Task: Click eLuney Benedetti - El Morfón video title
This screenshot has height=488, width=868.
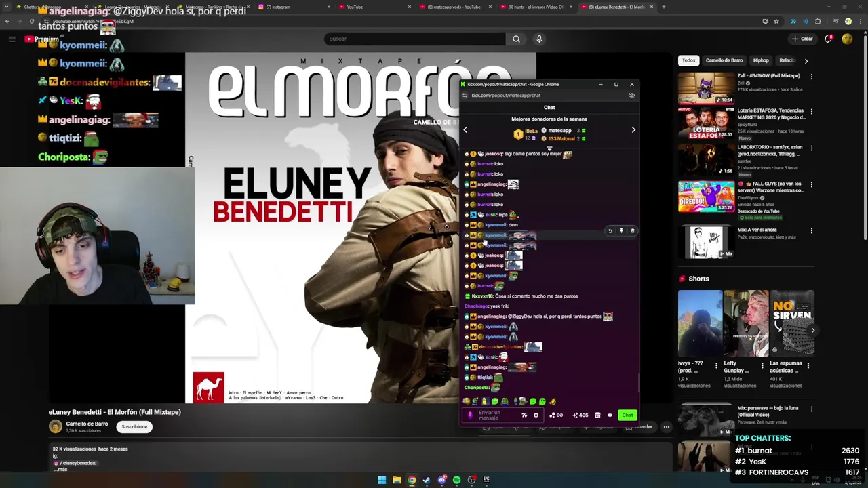Action: 115,412
